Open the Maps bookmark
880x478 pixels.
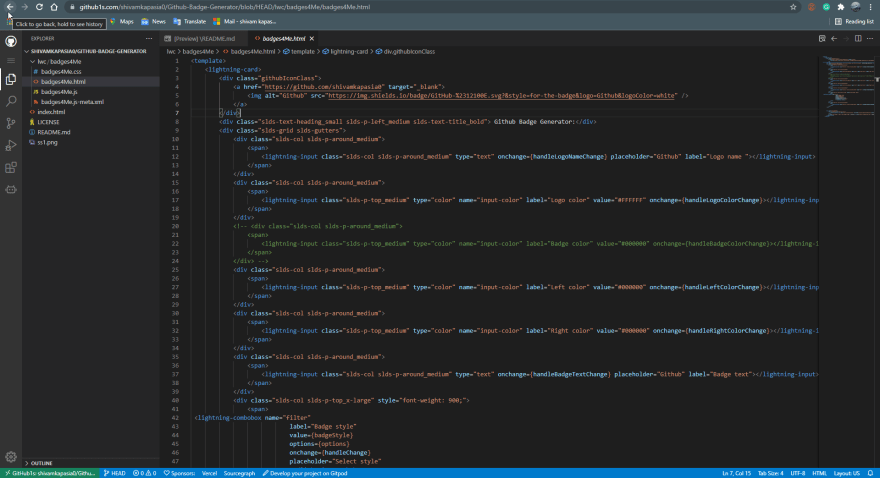click(122, 21)
